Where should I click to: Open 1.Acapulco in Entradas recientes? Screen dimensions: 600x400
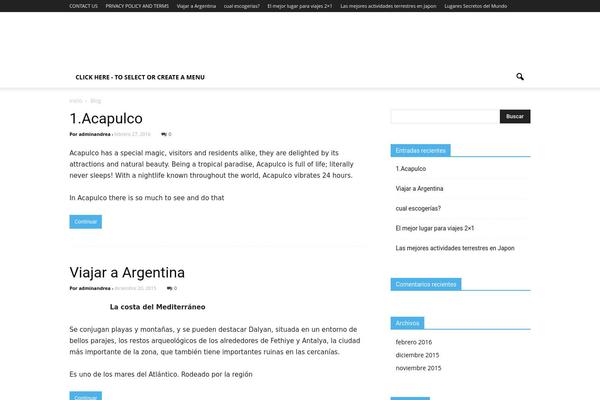pos(411,169)
